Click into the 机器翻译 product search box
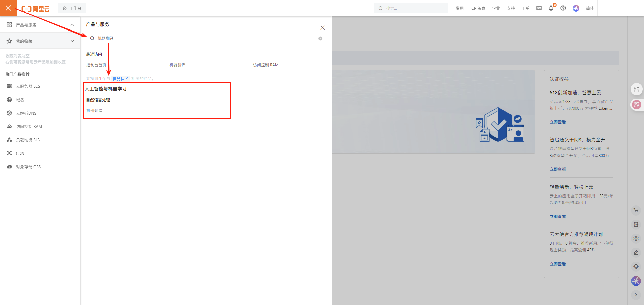 [x=201, y=38]
